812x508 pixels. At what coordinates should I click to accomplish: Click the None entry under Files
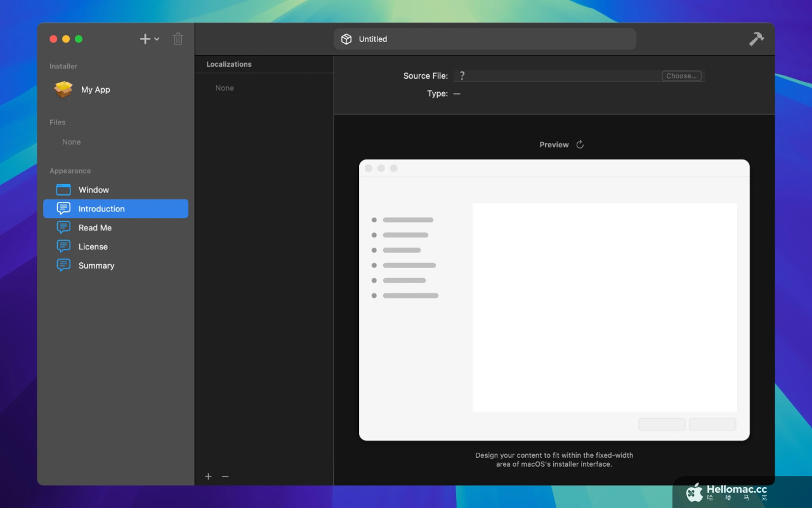[x=72, y=142]
